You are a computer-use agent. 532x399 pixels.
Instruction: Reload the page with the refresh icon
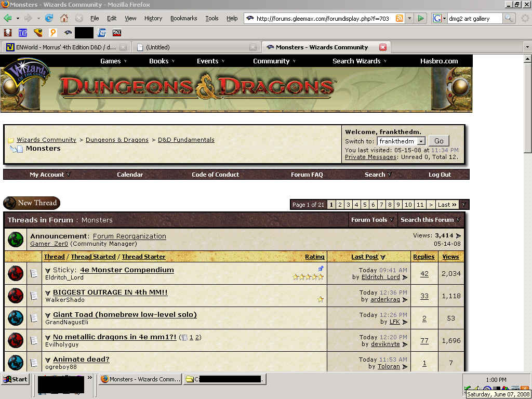pyautogui.click(x=49, y=18)
